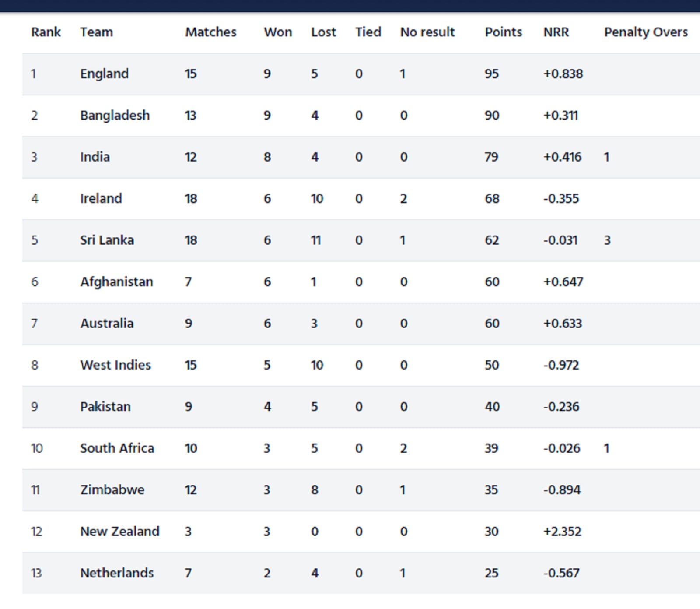The height and width of the screenshot is (609, 700).
Task: Click the NRR column header
Action: click(556, 32)
